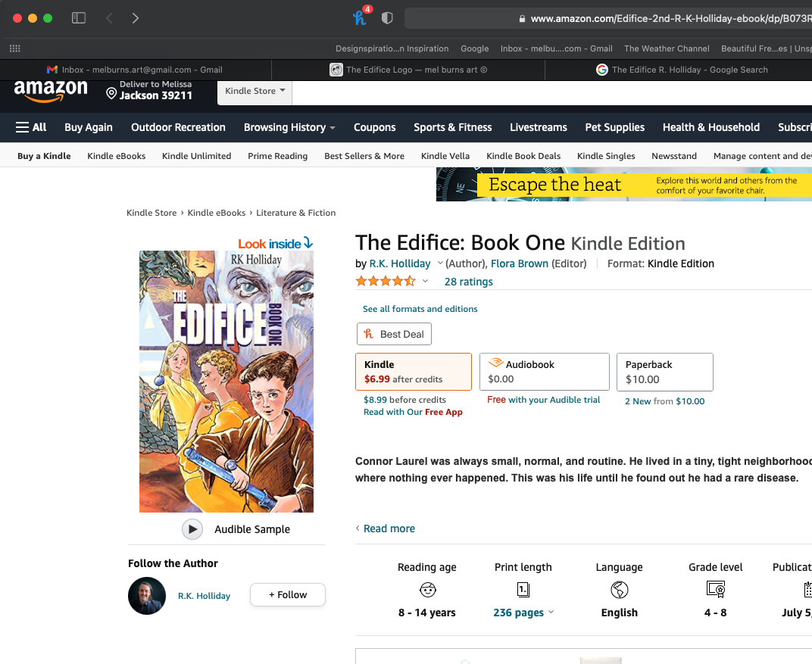Go back with the browser back arrow
Viewport: 812px width, 664px height.
point(109,18)
